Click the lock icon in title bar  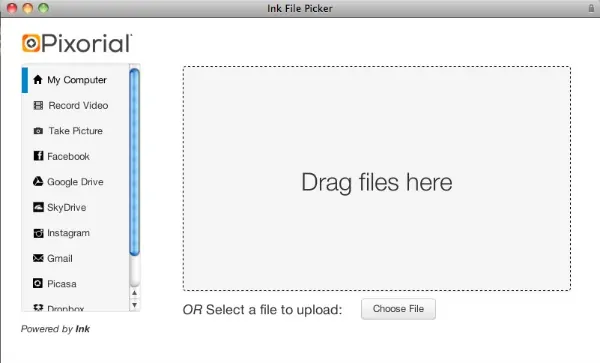(591, 8)
